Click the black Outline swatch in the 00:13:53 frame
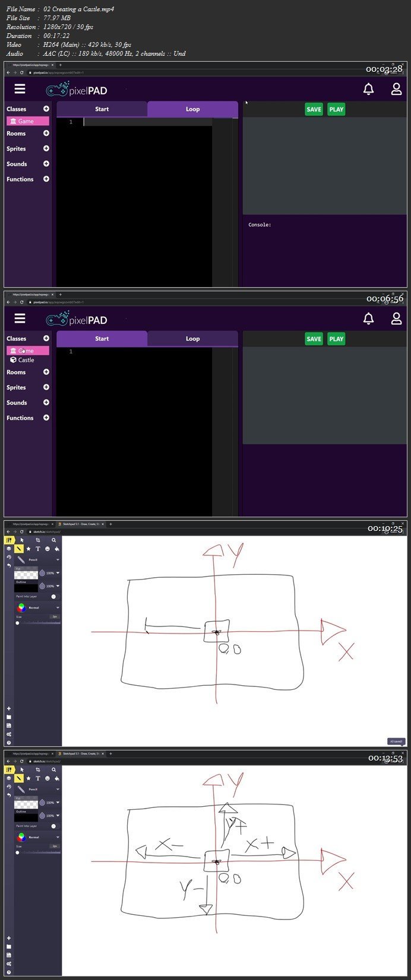Viewport: 411px width, 980px height. coord(26,817)
